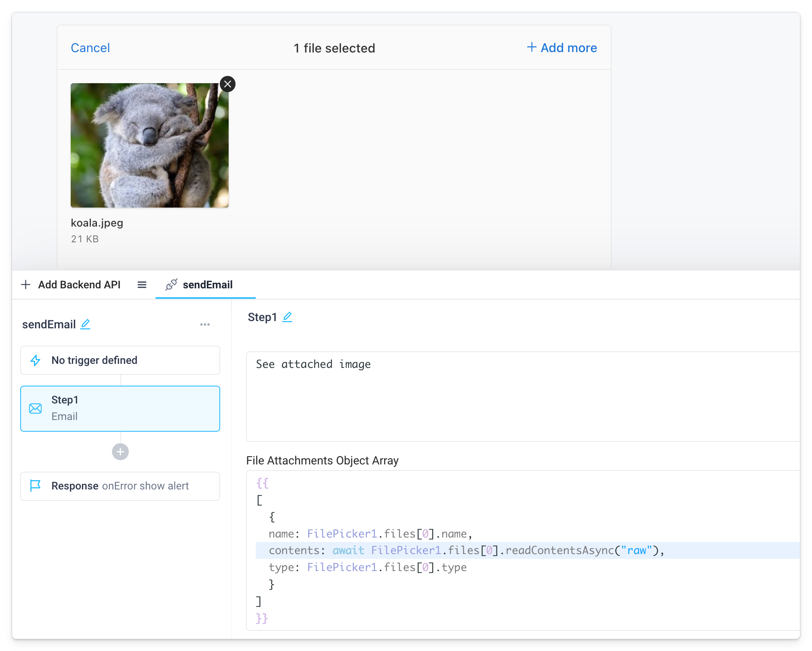This screenshot has height=651, width=812.
Task: Open the sendEmail overflow menu with three dots
Action: (205, 324)
